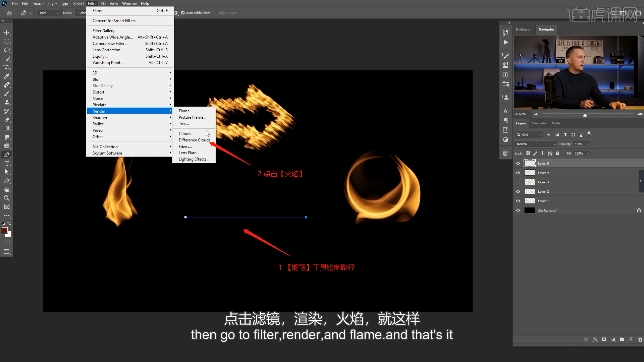Open Filter Gallery... entry

point(105,31)
